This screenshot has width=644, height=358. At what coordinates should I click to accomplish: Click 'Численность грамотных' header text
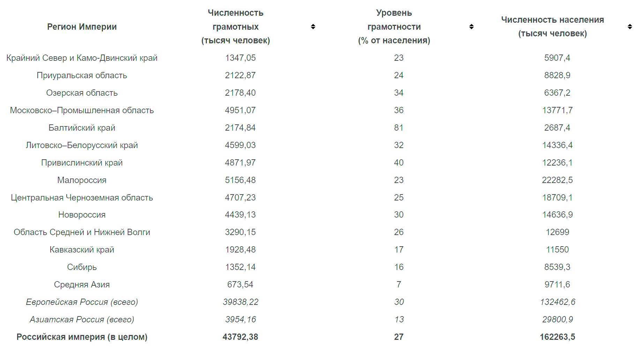[235, 27]
